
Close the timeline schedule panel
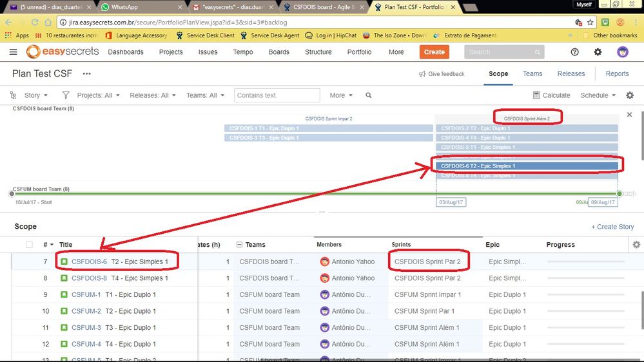629,115
